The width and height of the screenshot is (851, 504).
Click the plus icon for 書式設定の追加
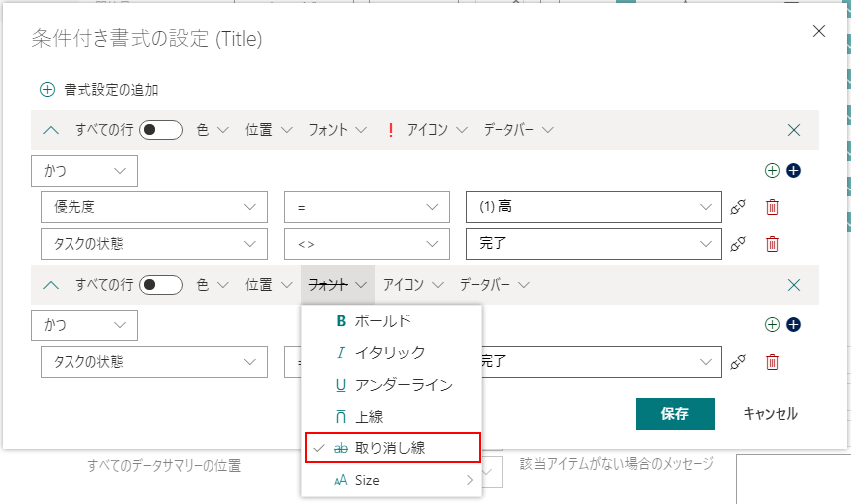pyautogui.click(x=47, y=90)
